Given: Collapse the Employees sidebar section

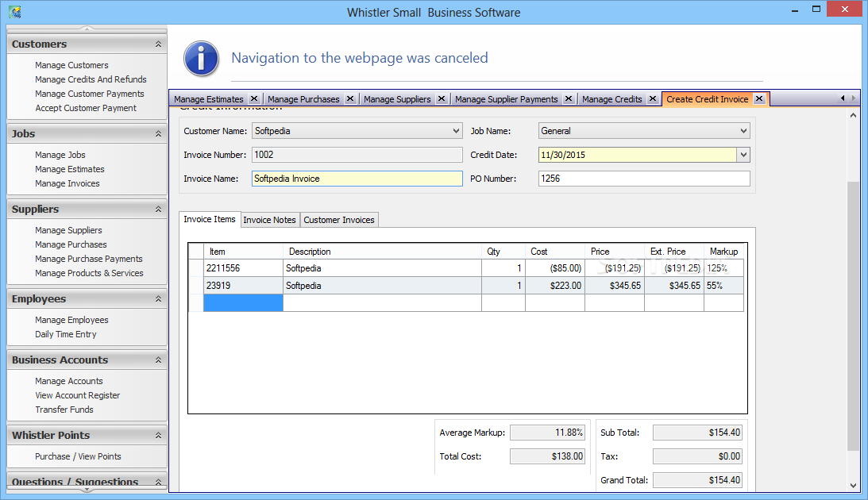Looking at the screenshot, I should [x=158, y=298].
